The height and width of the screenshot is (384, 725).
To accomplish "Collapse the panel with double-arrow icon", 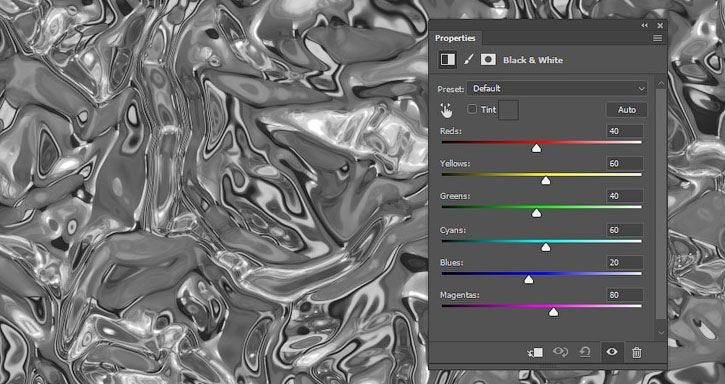I will (645, 26).
